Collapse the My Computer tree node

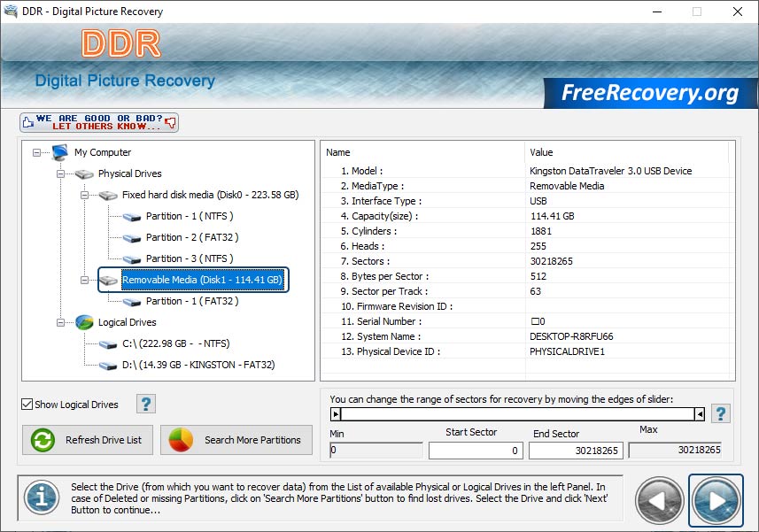click(37, 153)
